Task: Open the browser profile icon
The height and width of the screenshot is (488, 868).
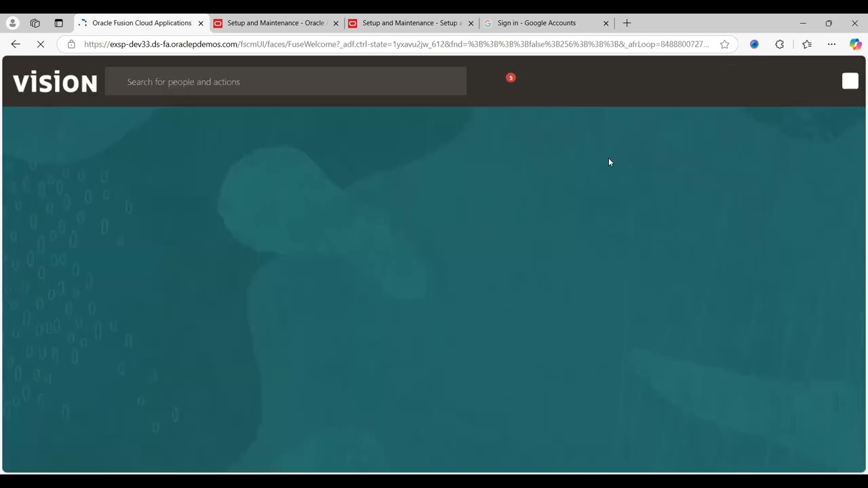Action: (x=13, y=23)
